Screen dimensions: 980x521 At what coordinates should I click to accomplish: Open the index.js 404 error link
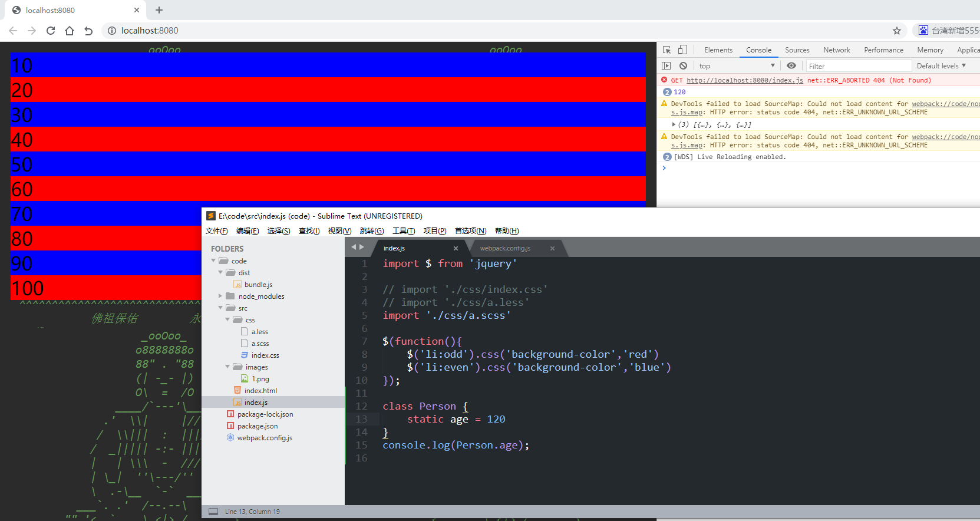point(745,80)
